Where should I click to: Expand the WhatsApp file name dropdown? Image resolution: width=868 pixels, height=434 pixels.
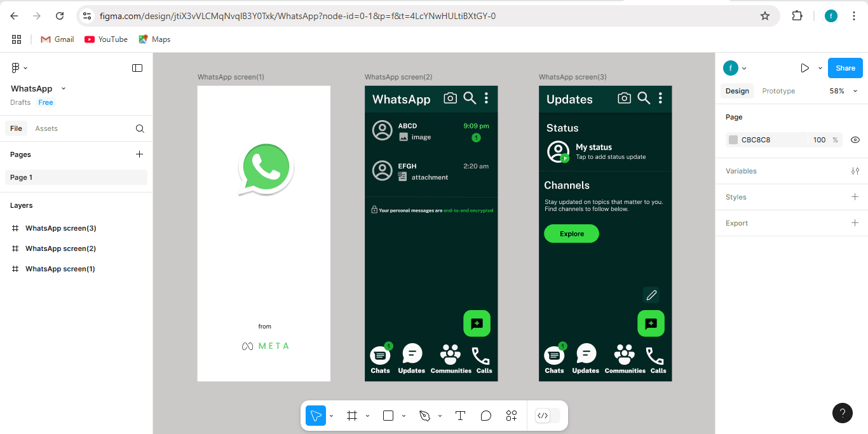point(64,89)
